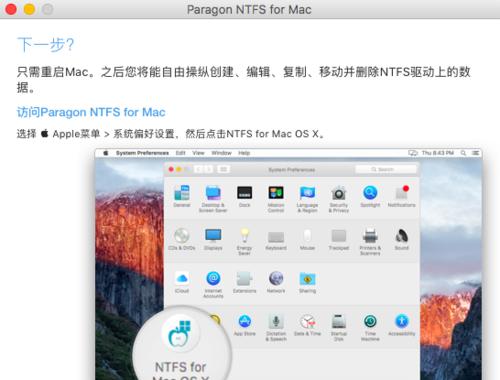Open Sharing preferences icon
500x380 pixels.
coord(307,279)
